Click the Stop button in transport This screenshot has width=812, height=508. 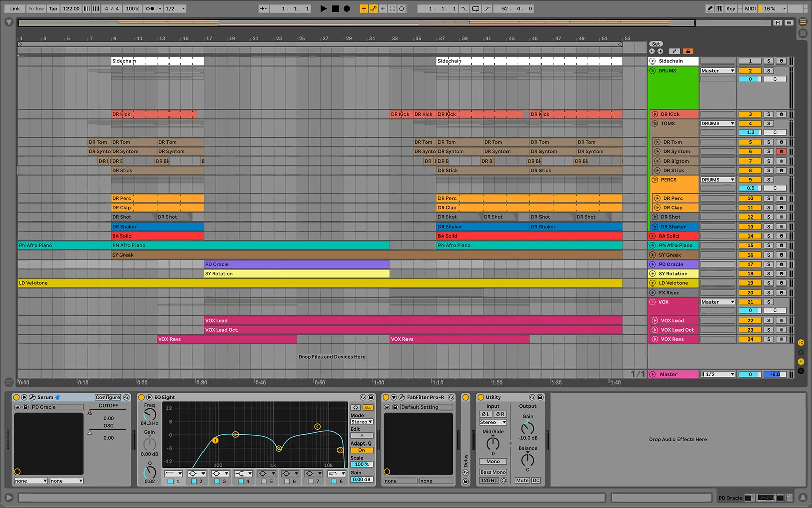tap(335, 8)
